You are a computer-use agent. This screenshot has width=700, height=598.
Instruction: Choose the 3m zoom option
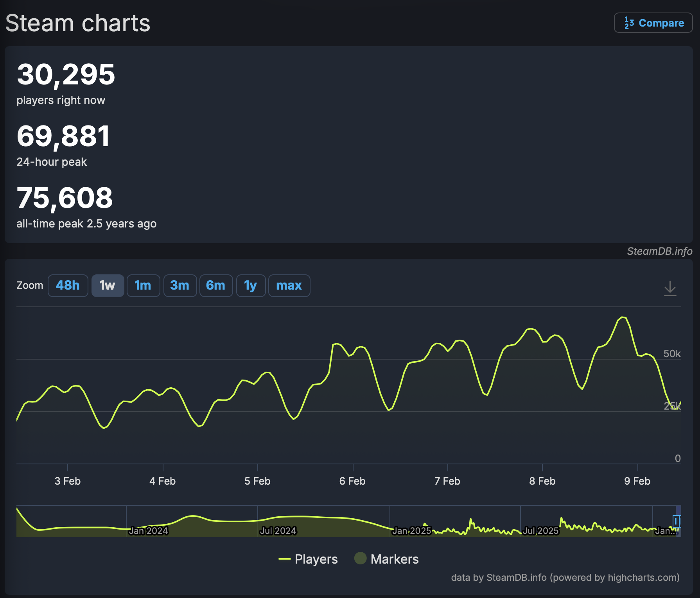click(x=180, y=286)
